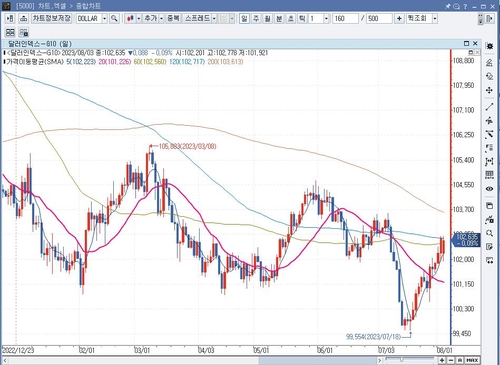Click the scrollbar left arrow
This screenshot has height=365, width=500.
click(x=6, y=360)
